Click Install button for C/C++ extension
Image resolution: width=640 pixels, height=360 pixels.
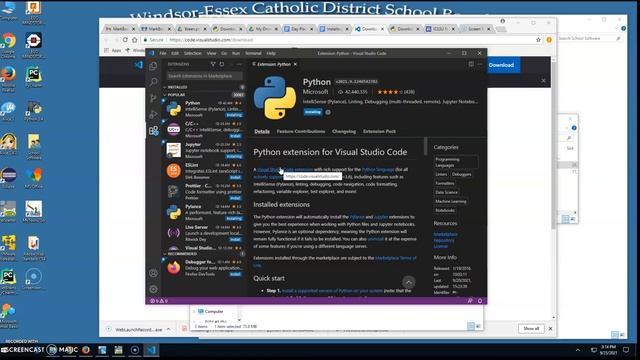[x=236, y=136]
